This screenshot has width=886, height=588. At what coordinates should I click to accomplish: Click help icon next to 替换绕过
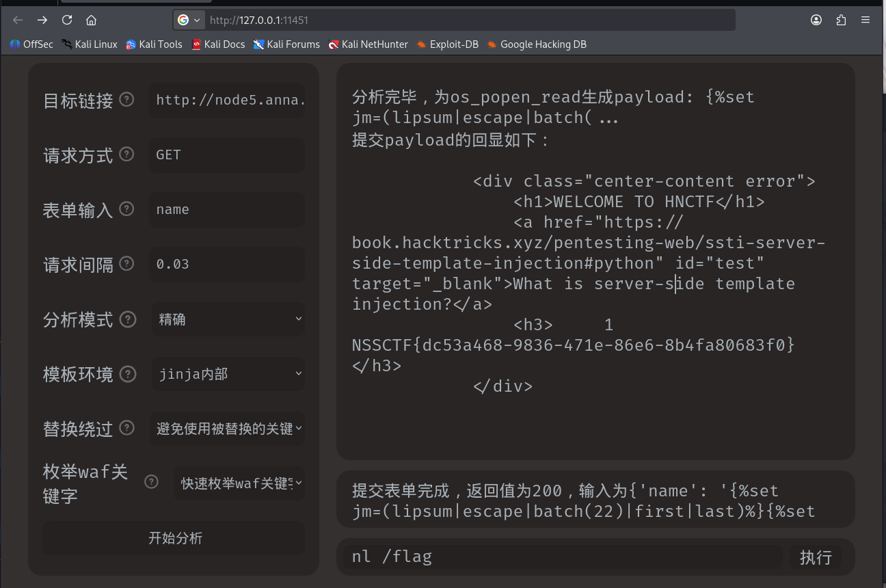(x=126, y=428)
